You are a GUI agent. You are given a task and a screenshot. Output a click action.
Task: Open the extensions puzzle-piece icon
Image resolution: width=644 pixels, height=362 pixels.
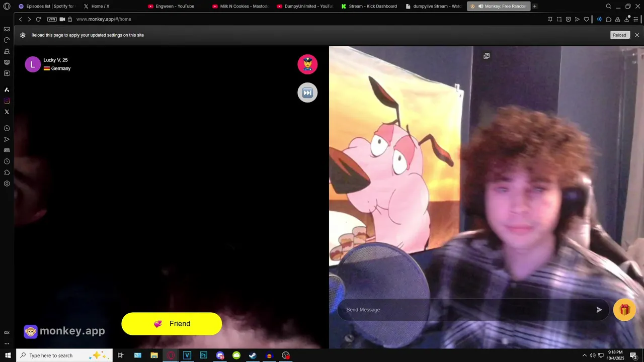[608, 19]
